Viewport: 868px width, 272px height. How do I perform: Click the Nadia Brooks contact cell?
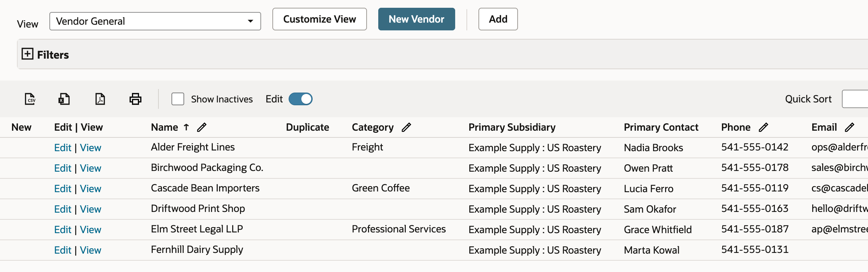pos(653,148)
